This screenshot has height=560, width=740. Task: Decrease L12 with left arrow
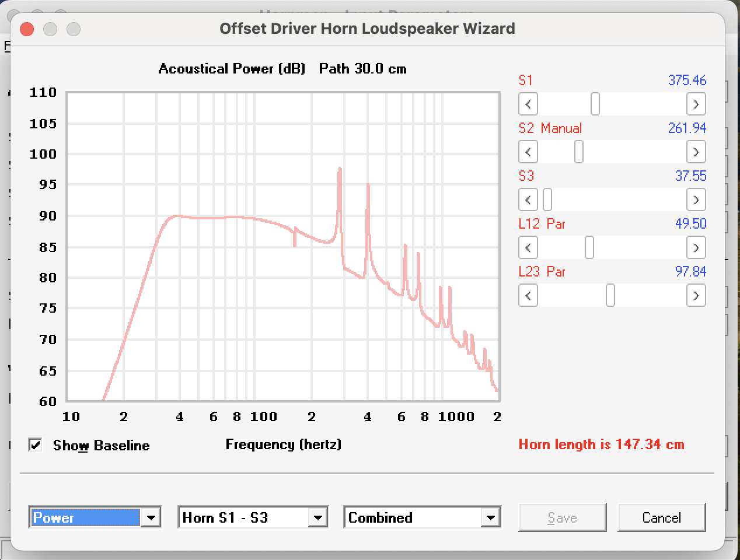tap(528, 248)
